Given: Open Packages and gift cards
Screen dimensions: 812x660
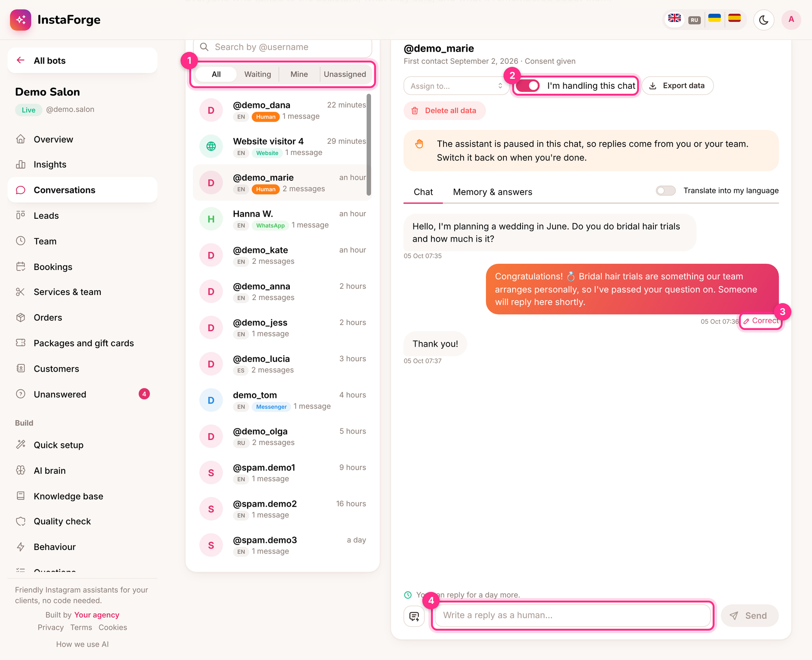Looking at the screenshot, I should click(x=82, y=343).
